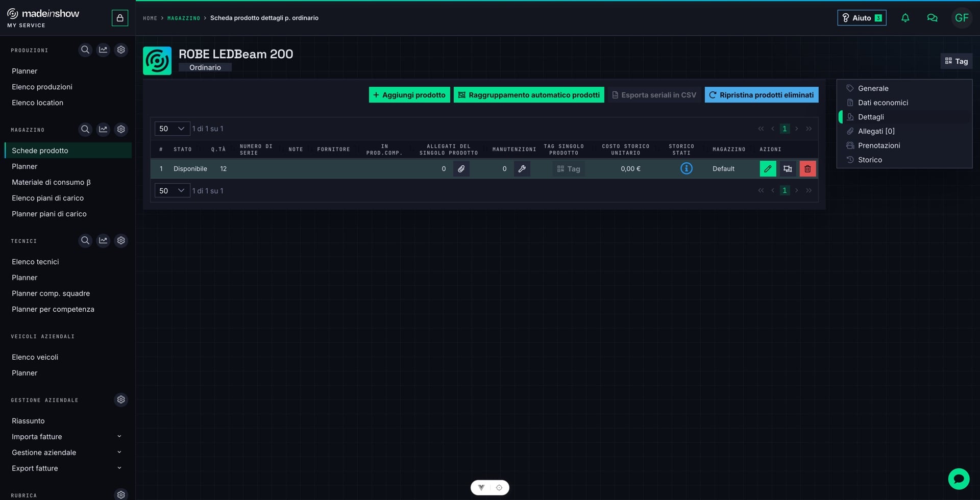Open the Aiuto help button
The height and width of the screenshot is (500, 980).
tap(862, 18)
